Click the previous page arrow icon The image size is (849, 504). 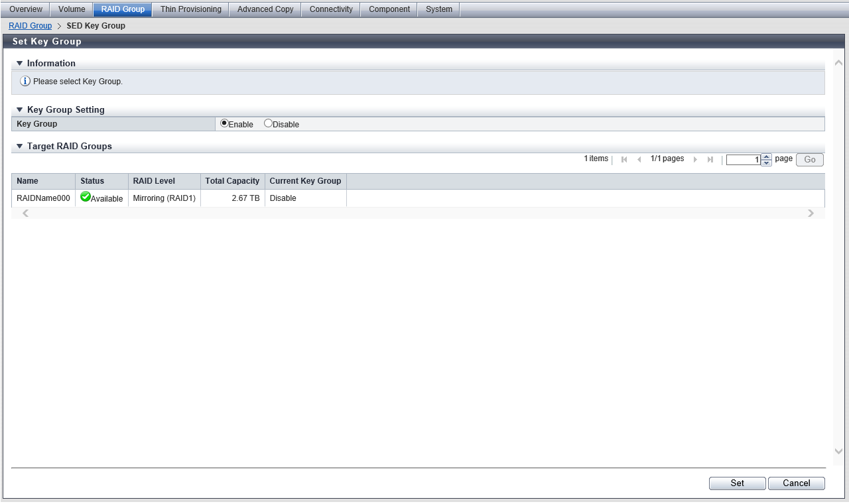click(639, 160)
